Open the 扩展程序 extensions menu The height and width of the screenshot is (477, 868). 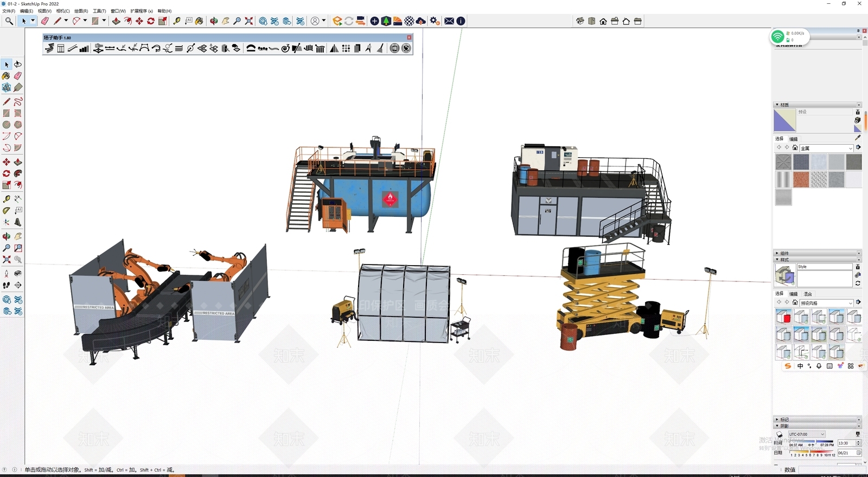coord(142,11)
